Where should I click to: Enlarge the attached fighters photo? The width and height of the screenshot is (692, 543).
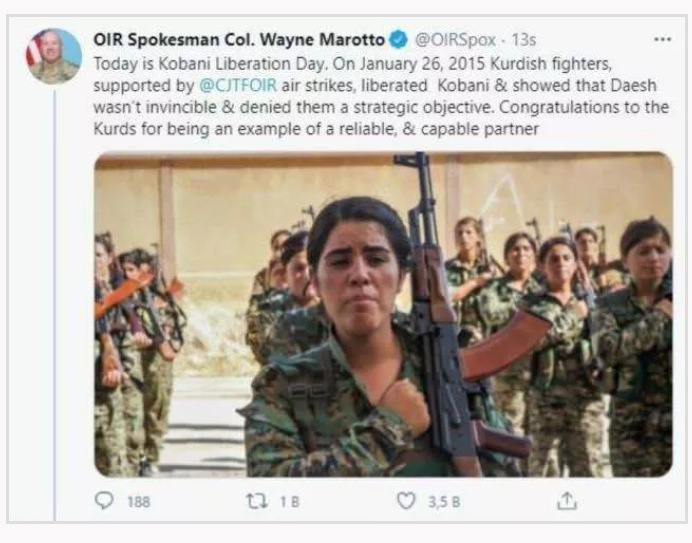383,314
